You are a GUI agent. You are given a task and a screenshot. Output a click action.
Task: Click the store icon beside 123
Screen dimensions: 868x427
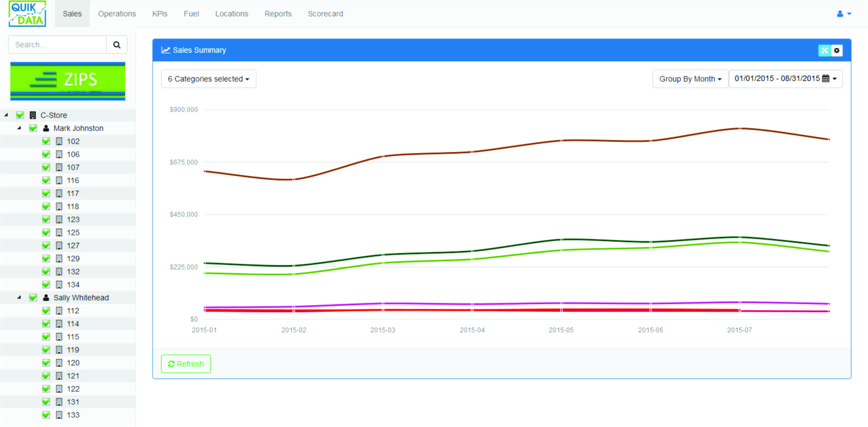coord(59,219)
